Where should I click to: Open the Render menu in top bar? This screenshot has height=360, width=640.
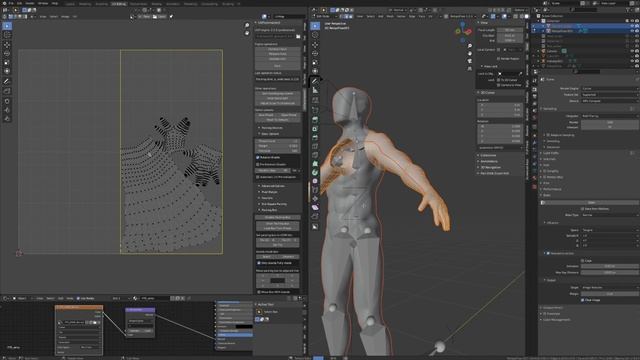(30, 3)
